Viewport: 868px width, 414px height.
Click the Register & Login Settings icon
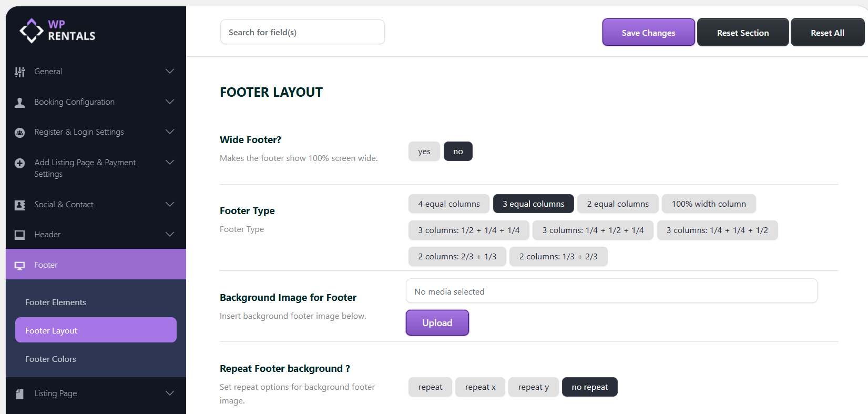(20, 133)
